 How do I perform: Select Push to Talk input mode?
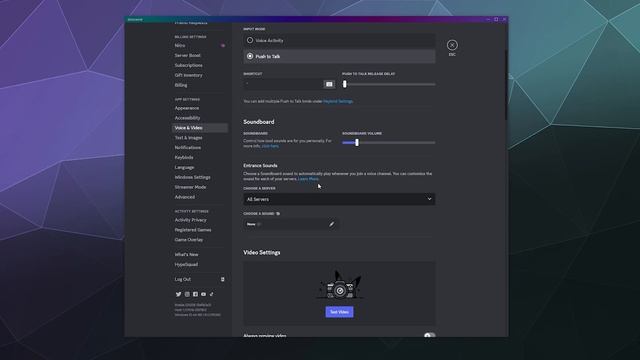[x=339, y=56]
